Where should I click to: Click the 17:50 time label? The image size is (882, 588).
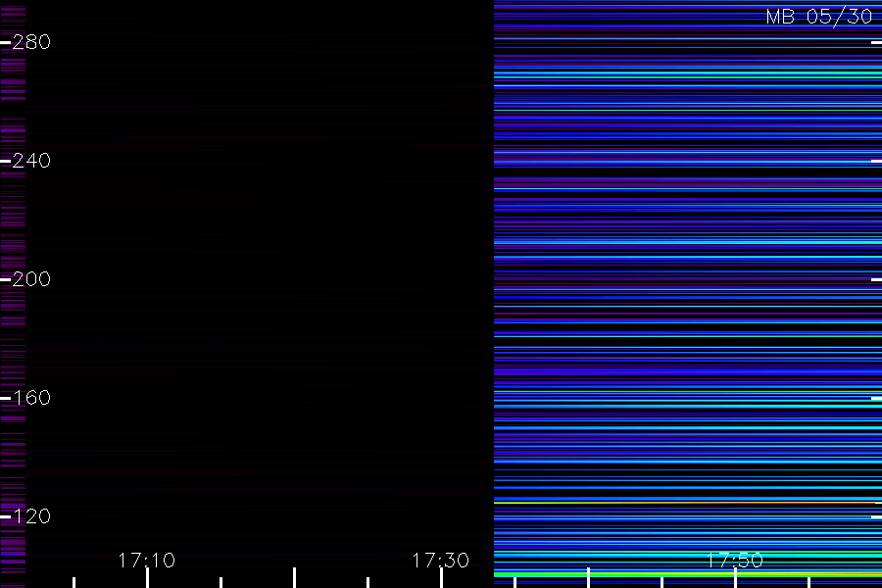735,561
